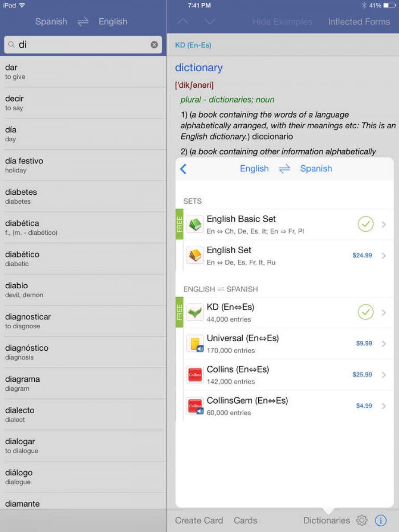399x532 pixels.
Task: Go to next entry with down arrow
Action: 209,21
